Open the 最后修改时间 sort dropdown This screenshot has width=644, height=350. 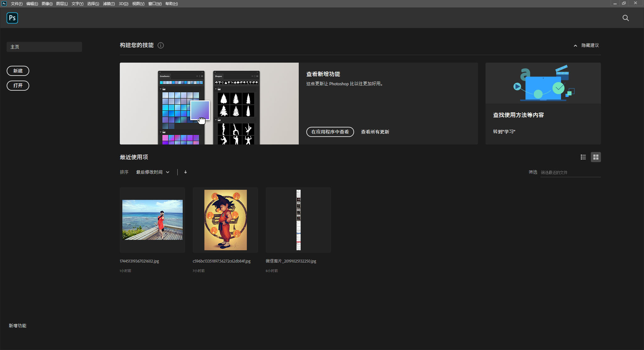point(153,172)
